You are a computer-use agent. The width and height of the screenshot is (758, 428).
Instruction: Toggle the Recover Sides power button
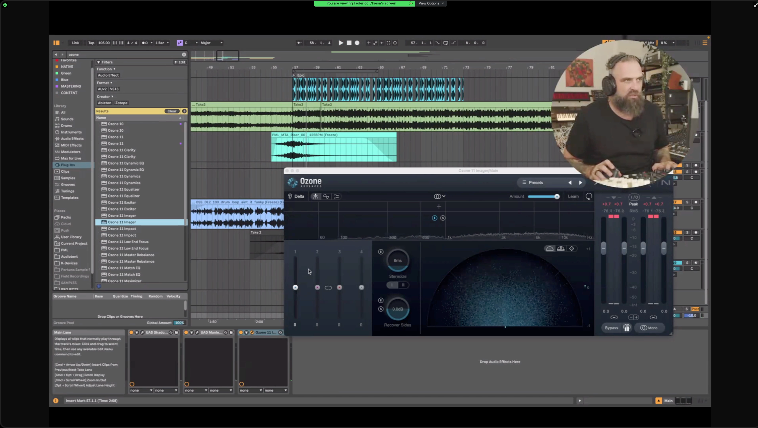(380, 300)
